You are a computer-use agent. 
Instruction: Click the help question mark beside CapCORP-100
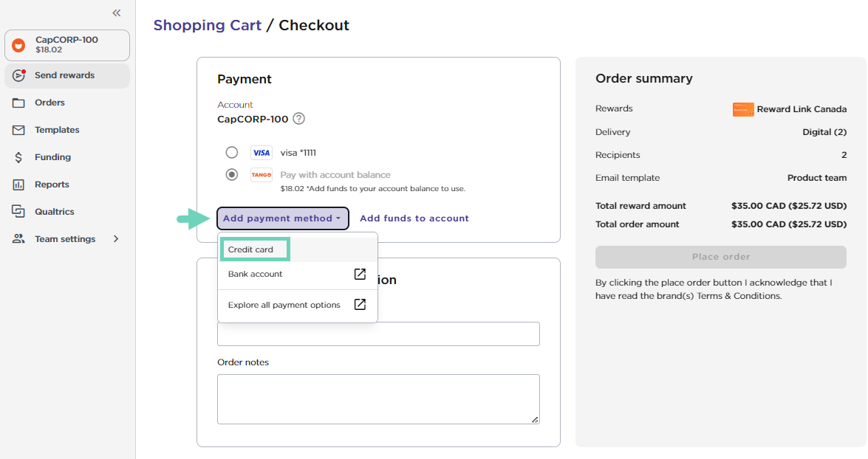(298, 118)
